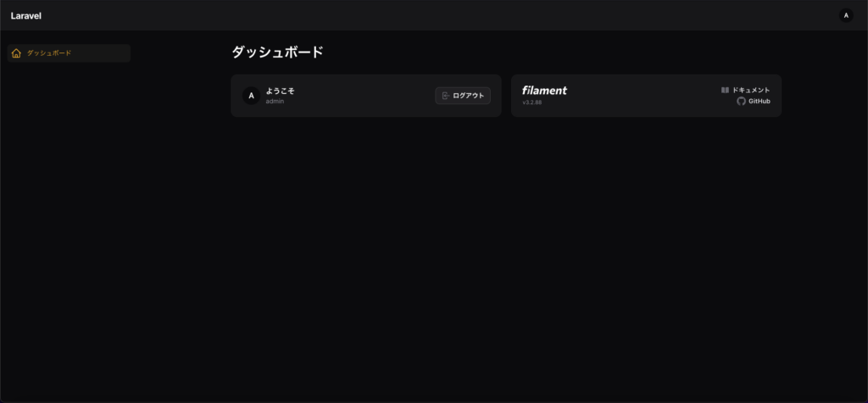This screenshot has width=868, height=403.
Task: Click the filament logo
Action: coord(544,90)
